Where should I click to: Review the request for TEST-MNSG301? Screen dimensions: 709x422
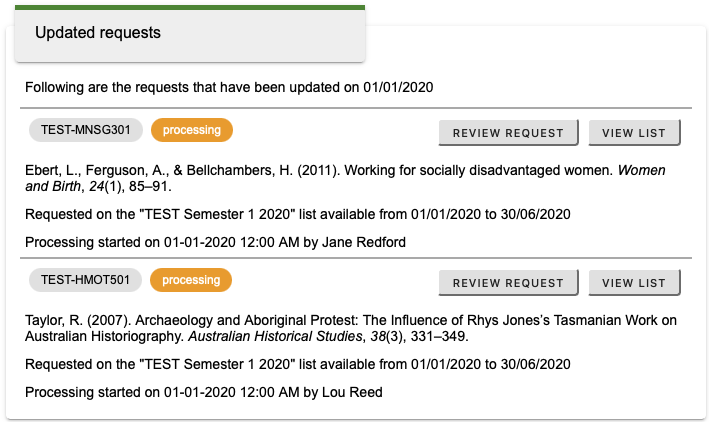click(508, 132)
